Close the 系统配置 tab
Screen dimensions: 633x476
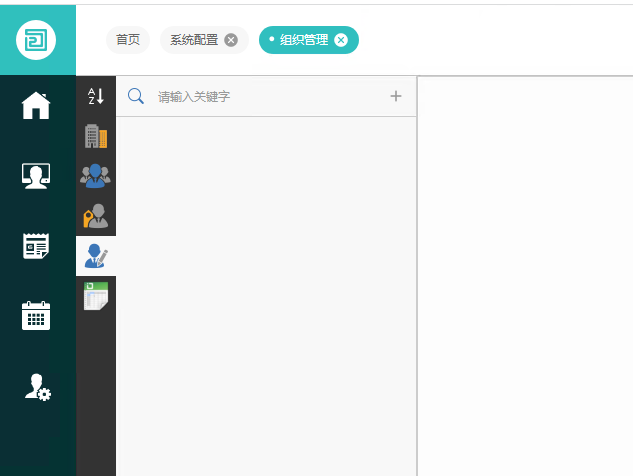[231, 40]
